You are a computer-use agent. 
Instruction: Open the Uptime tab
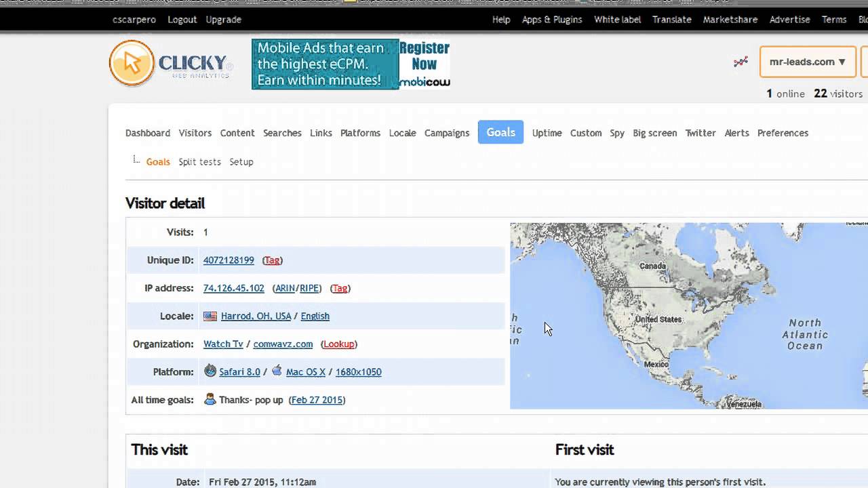(547, 133)
